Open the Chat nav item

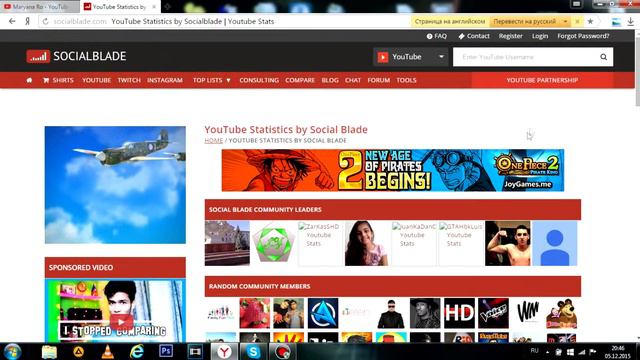(x=353, y=80)
